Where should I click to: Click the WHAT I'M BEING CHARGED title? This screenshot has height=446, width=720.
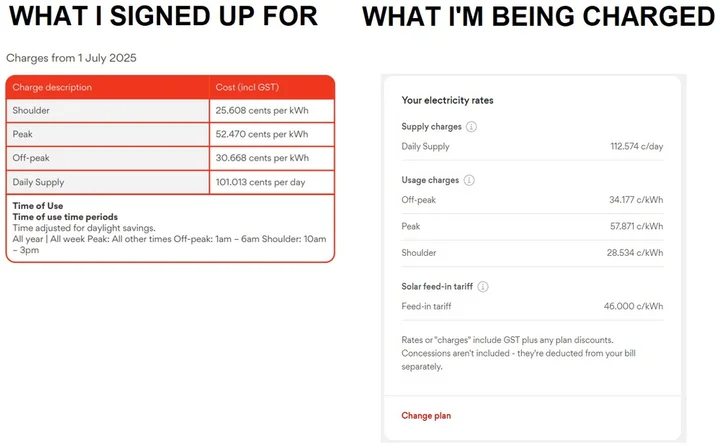538,17
